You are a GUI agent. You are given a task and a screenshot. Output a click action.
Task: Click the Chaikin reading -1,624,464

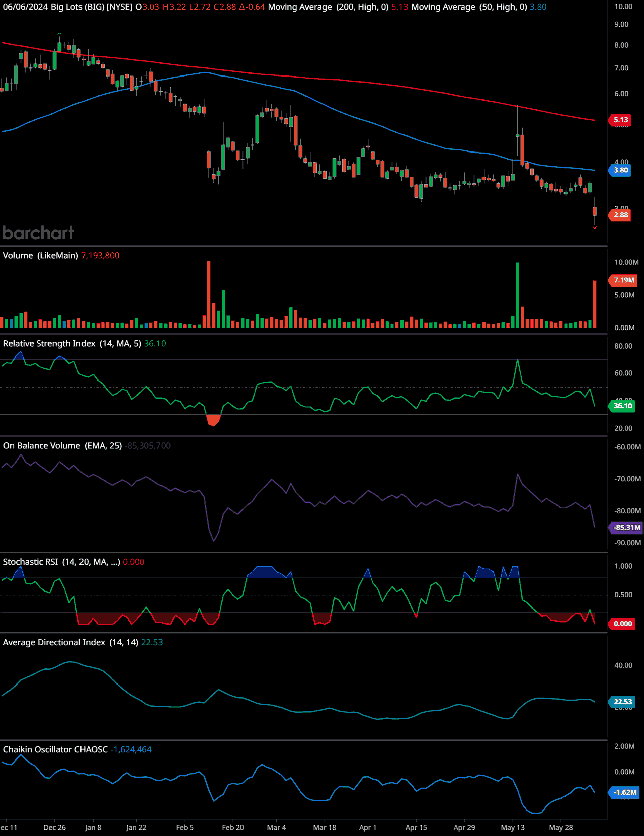tap(131, 750)
